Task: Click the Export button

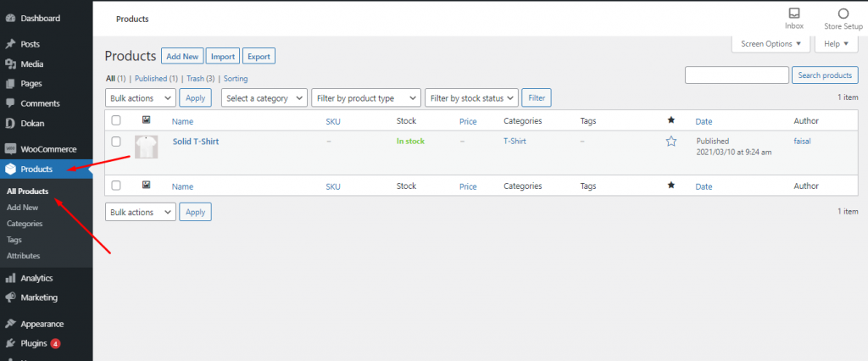Action: click(x=259, y=57)
